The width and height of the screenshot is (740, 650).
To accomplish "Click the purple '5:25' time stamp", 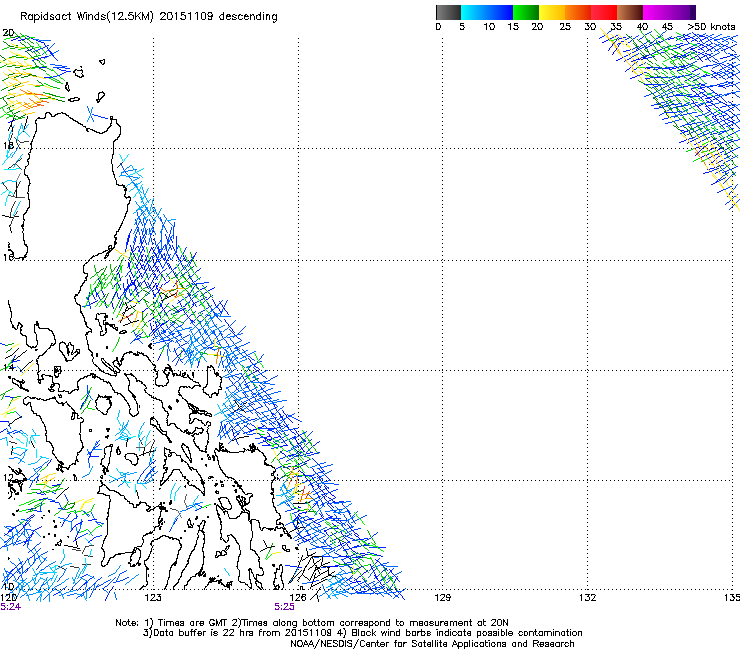I will coord(284,607).
